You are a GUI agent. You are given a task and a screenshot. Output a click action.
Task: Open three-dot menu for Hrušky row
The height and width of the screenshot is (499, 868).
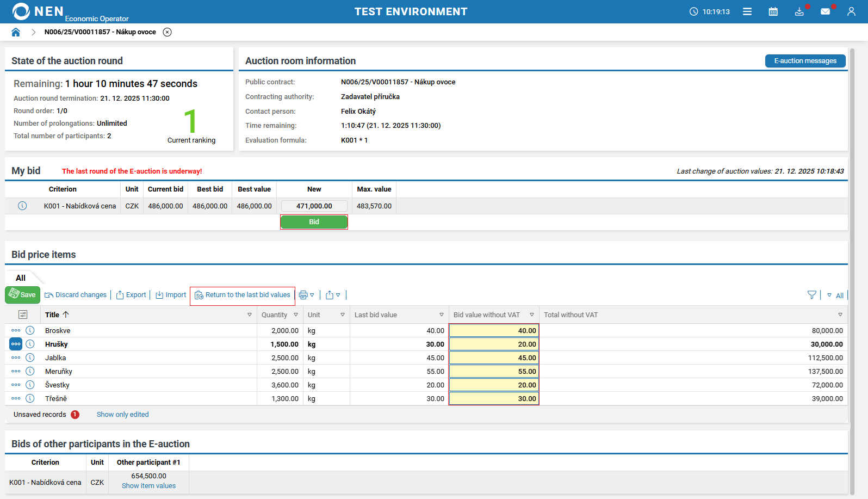click(16, 344)
